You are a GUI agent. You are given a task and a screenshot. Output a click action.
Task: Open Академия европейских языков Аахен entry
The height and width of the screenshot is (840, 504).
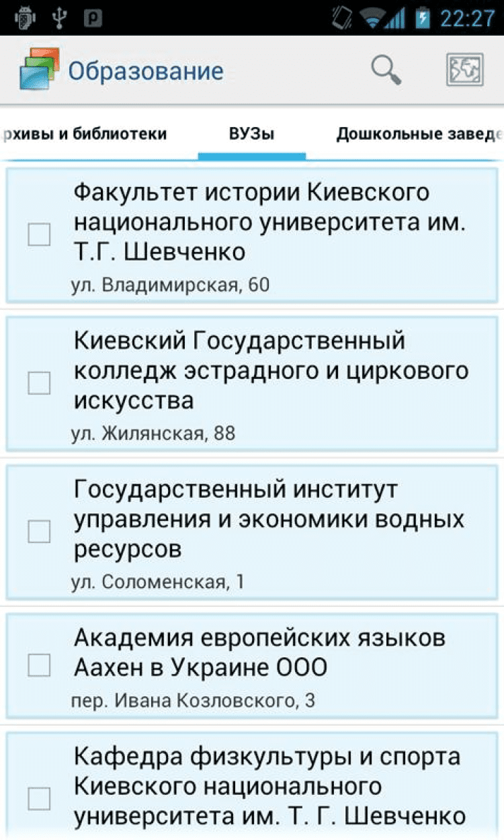[259, 652]
